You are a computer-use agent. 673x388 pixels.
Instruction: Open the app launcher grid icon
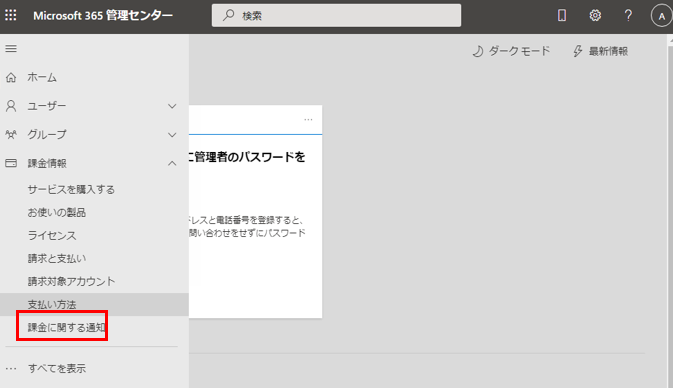pyautogui.click(x=11, y=15)
